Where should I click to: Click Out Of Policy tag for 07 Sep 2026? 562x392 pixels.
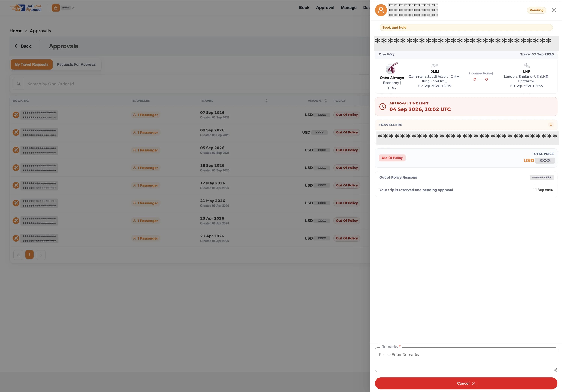tap(347, 115)
